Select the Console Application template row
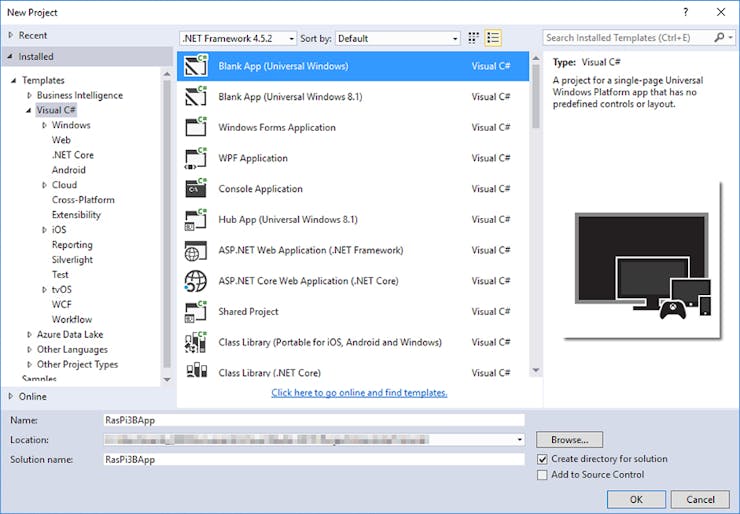740x514 pixels. (x=353, y=189)
